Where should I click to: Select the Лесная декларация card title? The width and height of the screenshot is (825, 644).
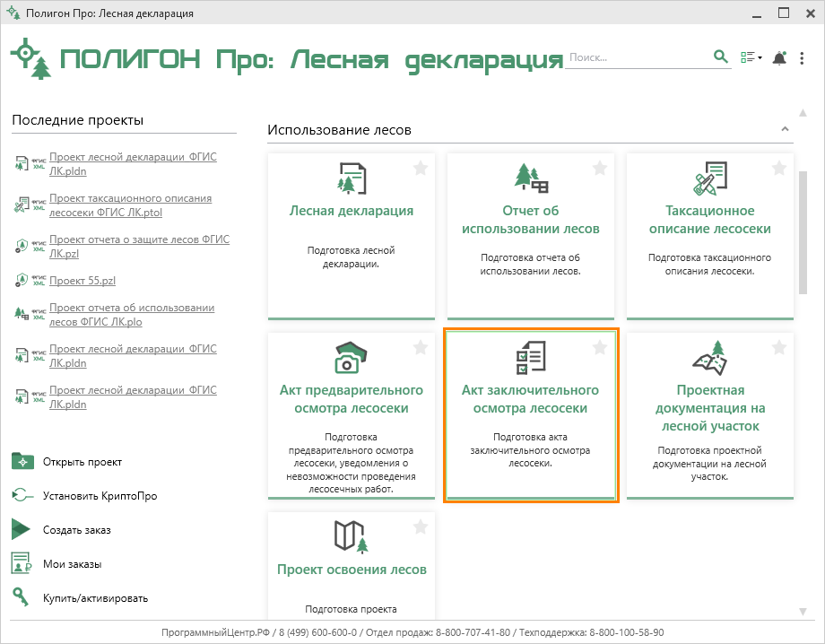[x=352, y=211]
